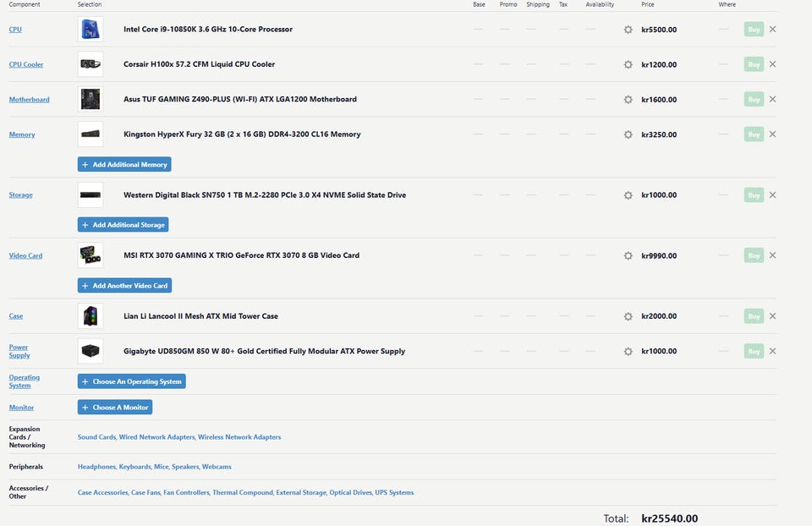Open the Monitor component link
The width and height of the screenshot is (812, 526).
(x=21, y=408)
